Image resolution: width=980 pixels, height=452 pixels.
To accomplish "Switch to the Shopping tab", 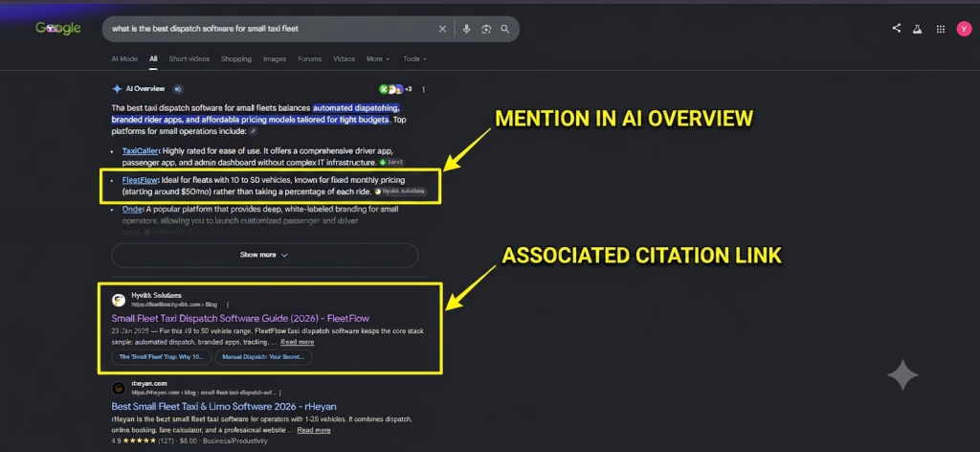I will coord(236,58).
